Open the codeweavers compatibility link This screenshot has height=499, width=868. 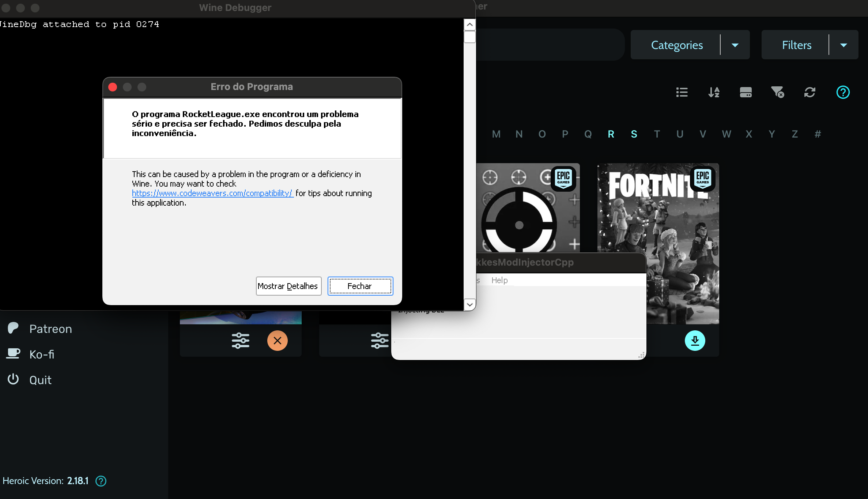212,193
